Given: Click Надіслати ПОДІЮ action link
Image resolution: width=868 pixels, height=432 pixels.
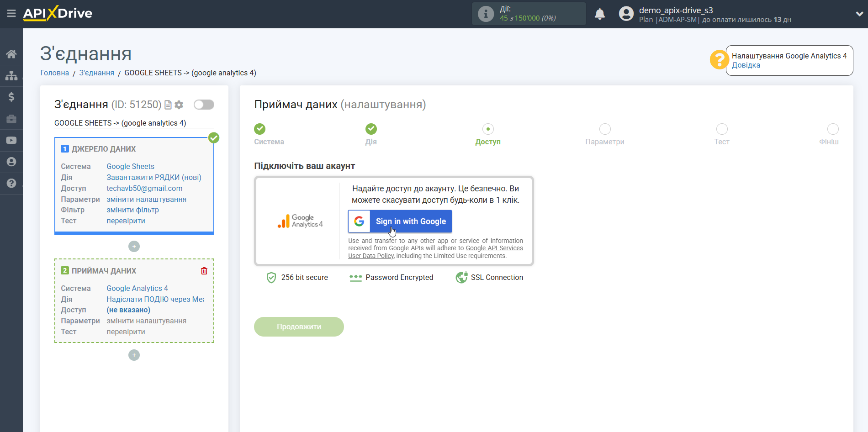Looking at the screenshot, I should pyautogui.click(x=155, y=300).
